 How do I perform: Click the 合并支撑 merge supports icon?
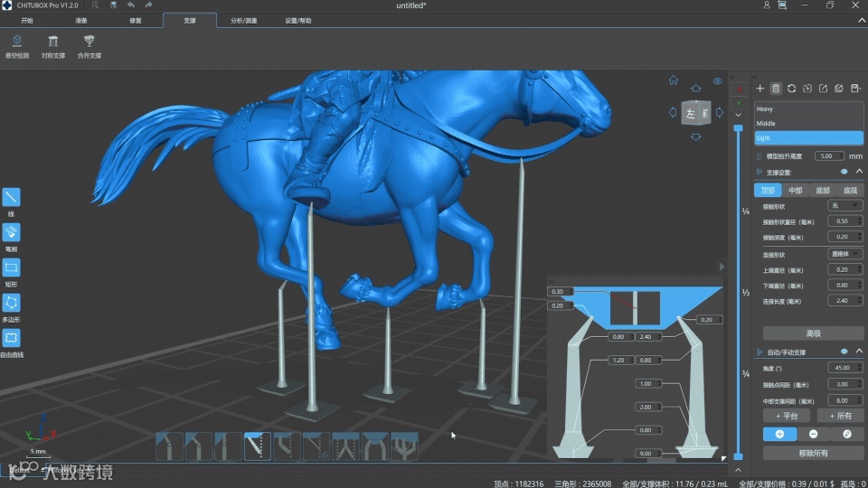(x=90, y=42)
